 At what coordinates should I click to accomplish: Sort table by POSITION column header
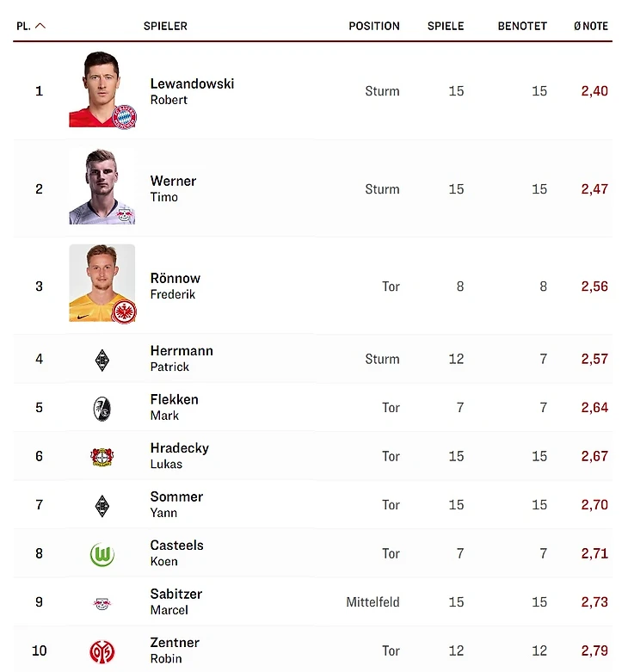click(374, 26)
